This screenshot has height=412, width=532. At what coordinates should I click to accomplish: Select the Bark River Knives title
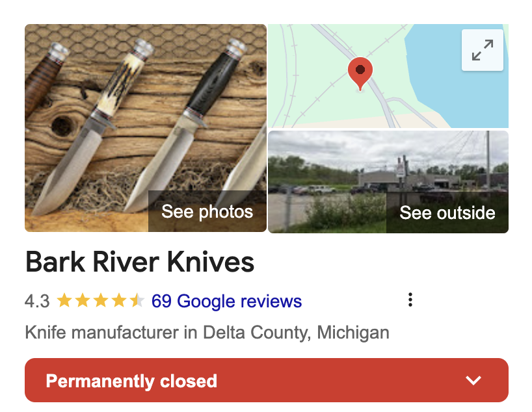point(140,262)
